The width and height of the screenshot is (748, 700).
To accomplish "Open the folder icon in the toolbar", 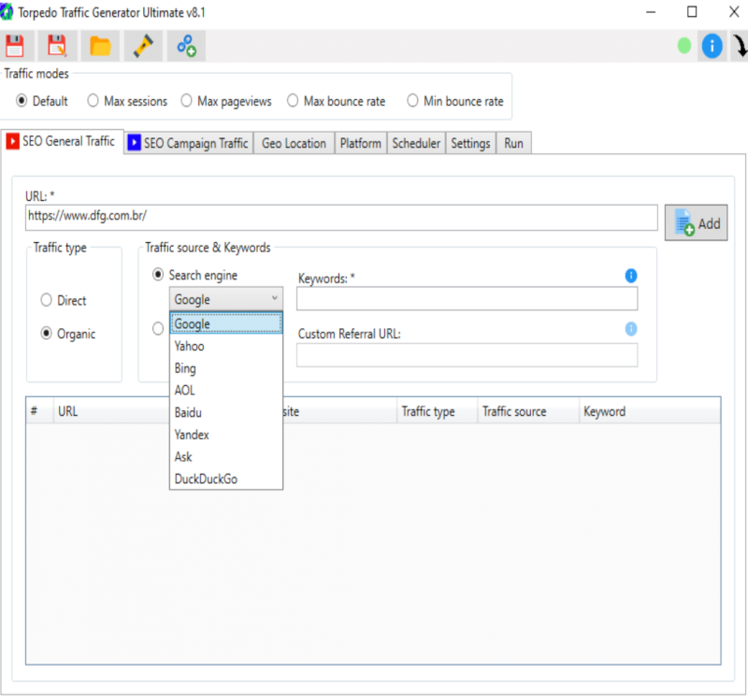I will coord(100,46).
